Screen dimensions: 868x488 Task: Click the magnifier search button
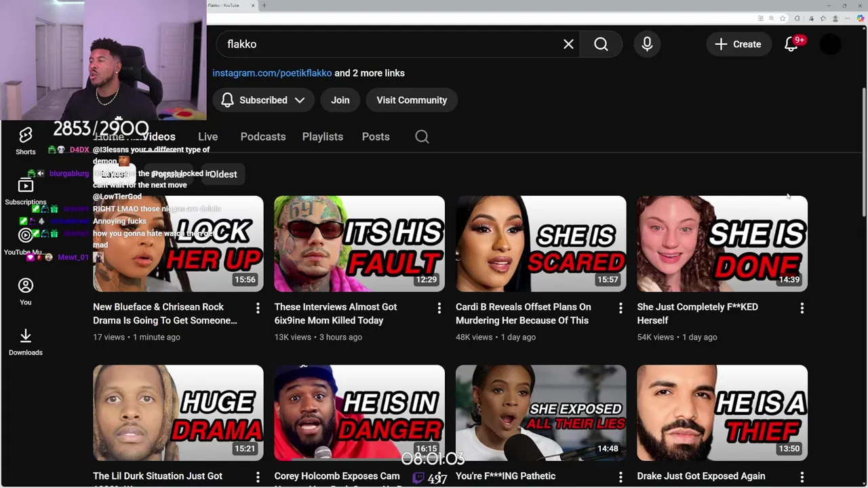pos(601,44)
